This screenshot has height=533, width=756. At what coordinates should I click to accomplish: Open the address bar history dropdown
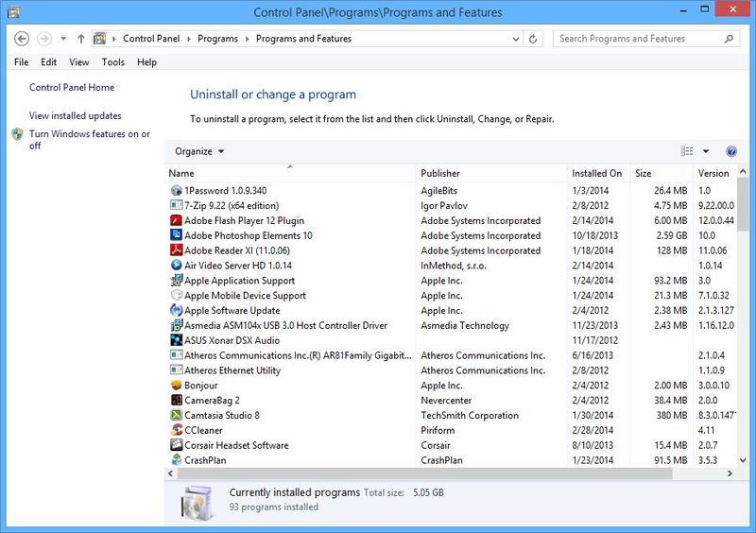point(516,39)
